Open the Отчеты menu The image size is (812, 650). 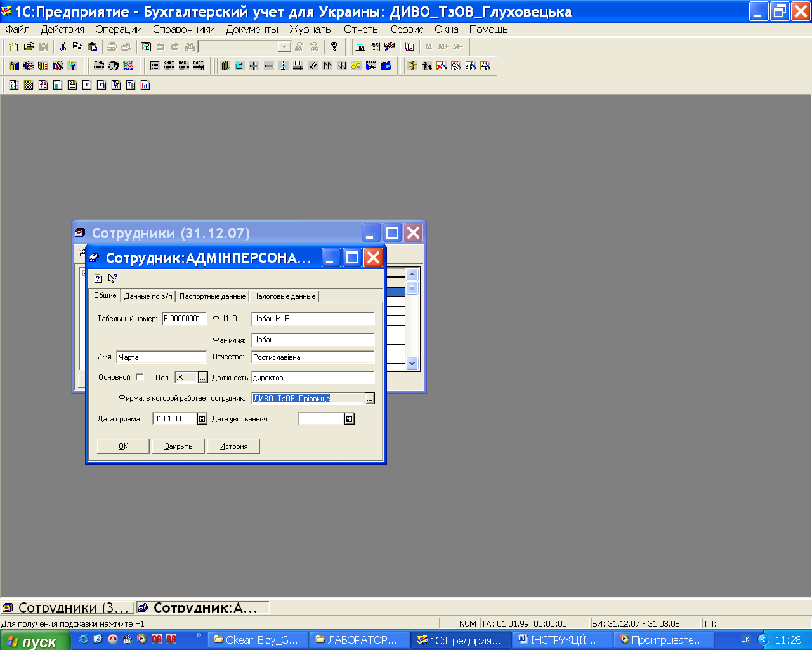[362, 29]
